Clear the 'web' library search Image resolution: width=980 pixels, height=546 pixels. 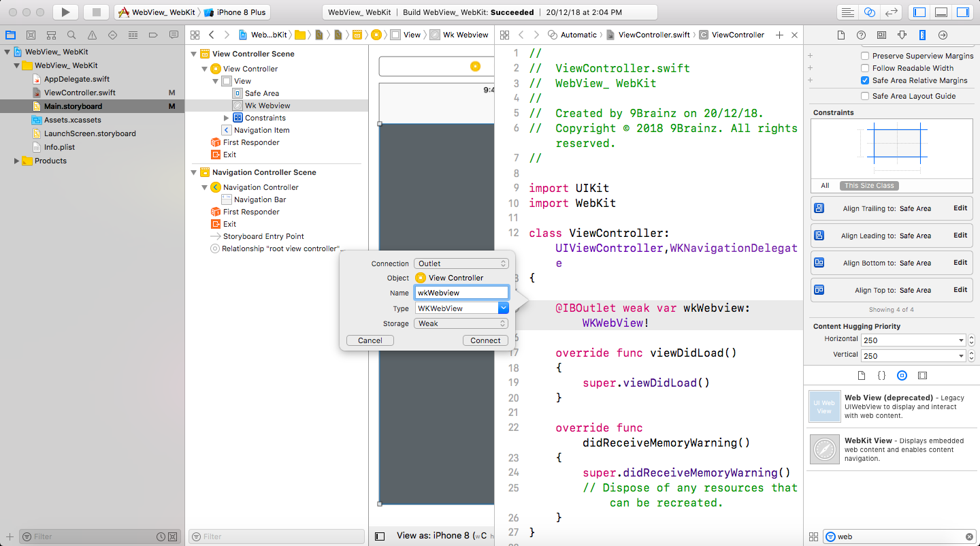coord(968,536)
